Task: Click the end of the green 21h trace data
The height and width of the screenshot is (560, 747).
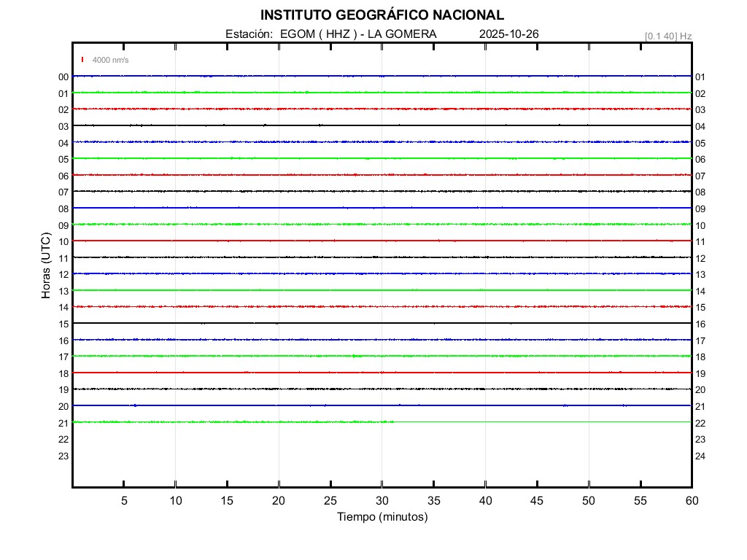Action: 394,421
